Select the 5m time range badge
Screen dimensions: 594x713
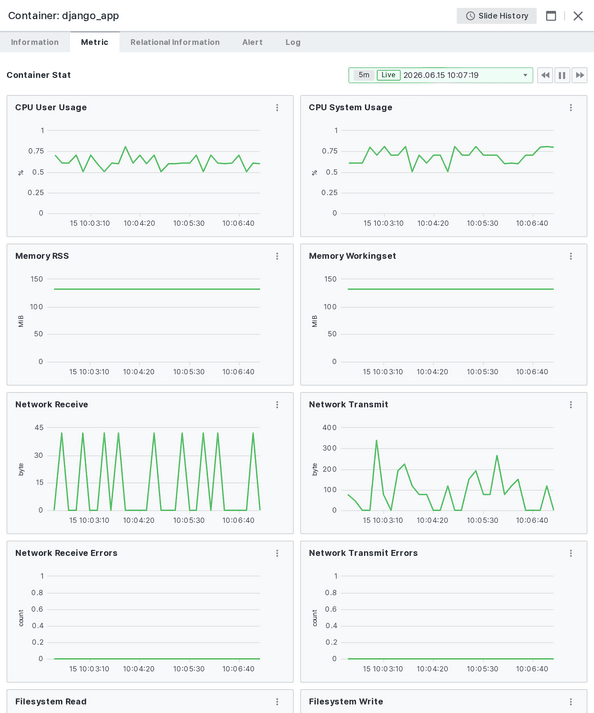click(x=364, y=75)
